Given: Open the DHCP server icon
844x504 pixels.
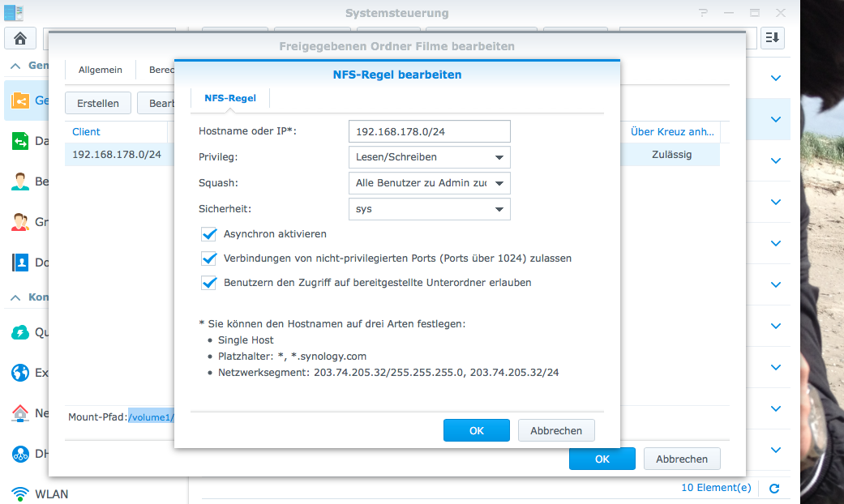Looking at the screenshot, I should point(20,454).
